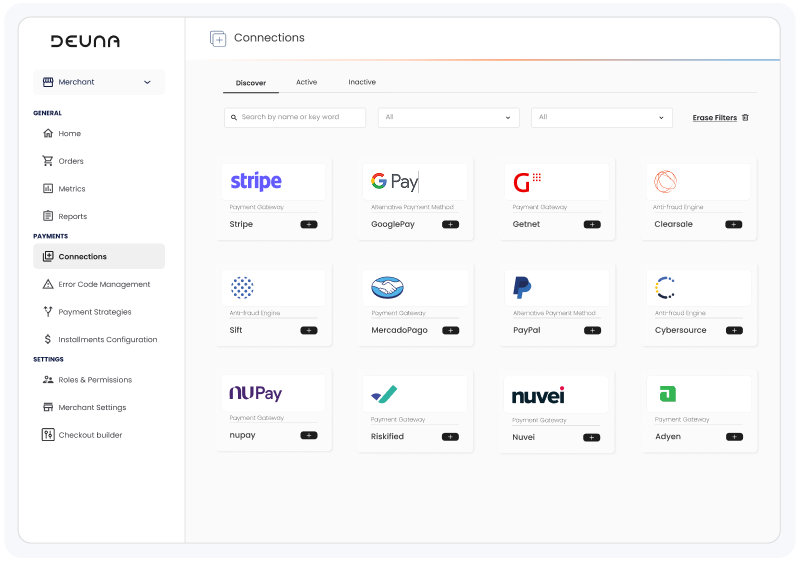
Task: Click the Payment Strategies fork icon
Action: pos(48,312)
